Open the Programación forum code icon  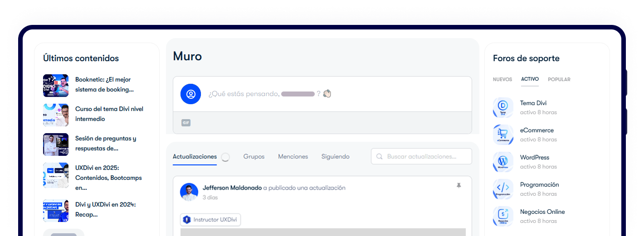[x=503, y=189]
